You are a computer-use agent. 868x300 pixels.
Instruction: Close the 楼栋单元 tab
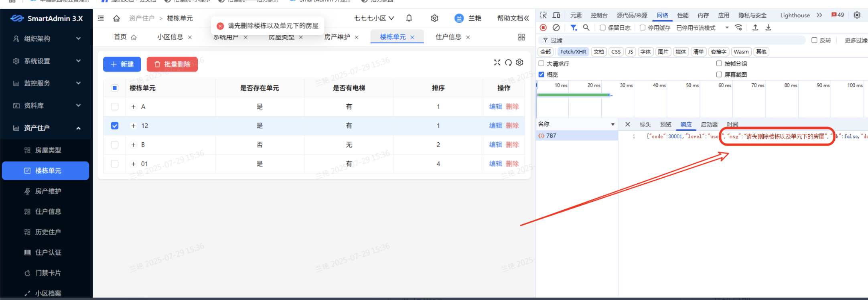pyautogui.click(x=412, y=37)
